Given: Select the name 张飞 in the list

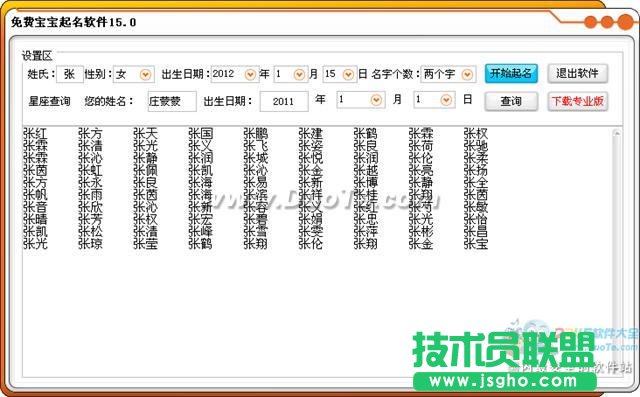Looking at the screenshot, I should point(256,146).
